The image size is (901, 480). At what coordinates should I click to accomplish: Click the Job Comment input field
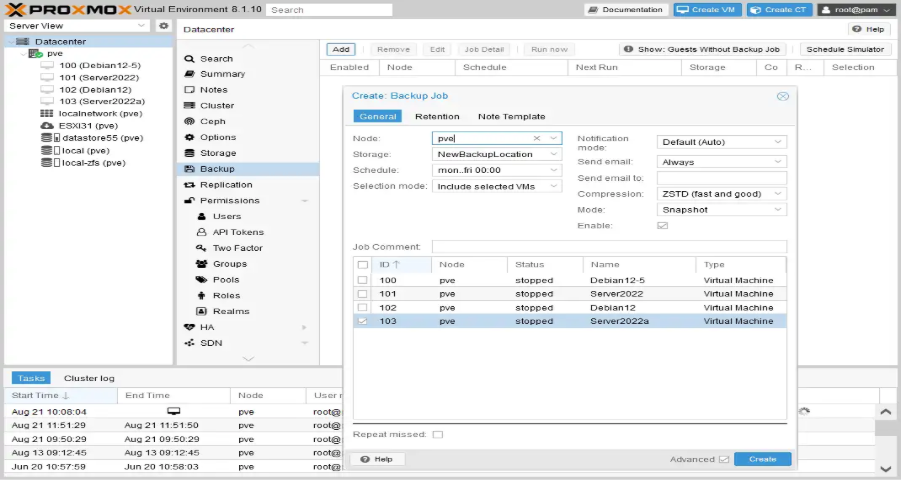pos(608,247)
